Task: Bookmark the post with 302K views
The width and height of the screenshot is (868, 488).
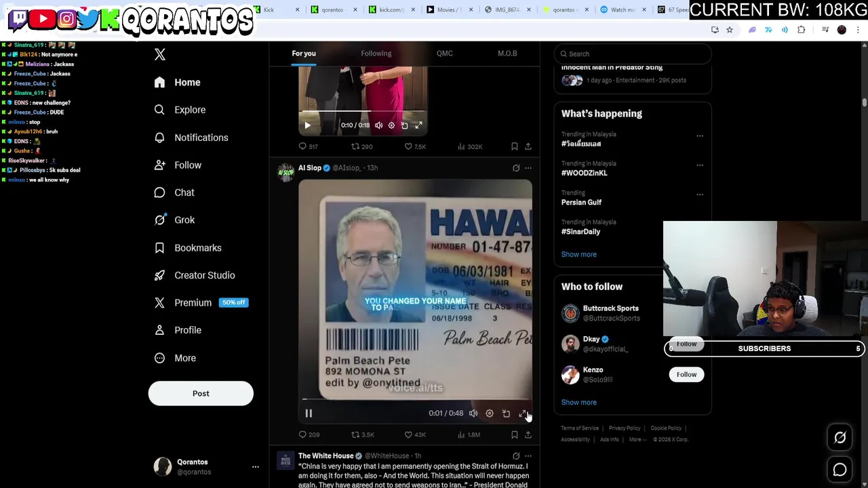Action: (x=514, y=146)
